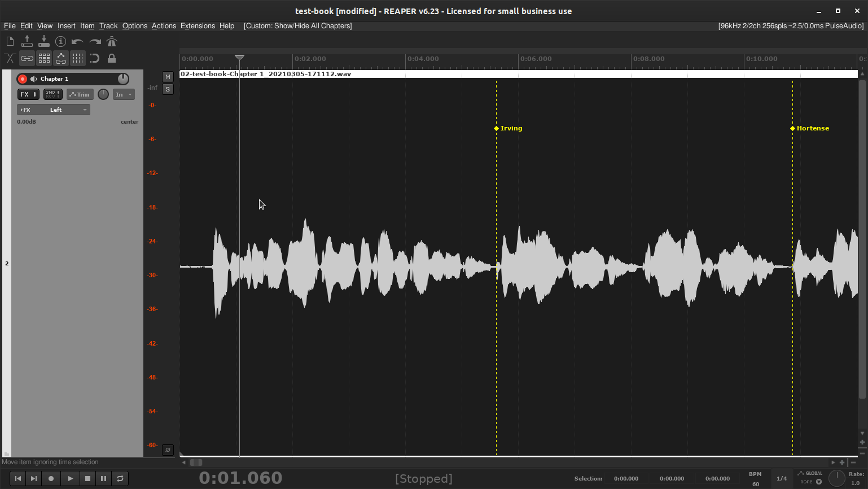This screenshot has height=489, width=868.
Task: Open the File menu
Action: pos(10,26)
